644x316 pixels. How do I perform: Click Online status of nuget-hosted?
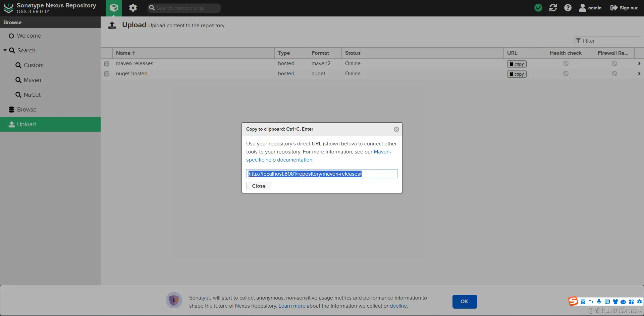coord(353,74)
